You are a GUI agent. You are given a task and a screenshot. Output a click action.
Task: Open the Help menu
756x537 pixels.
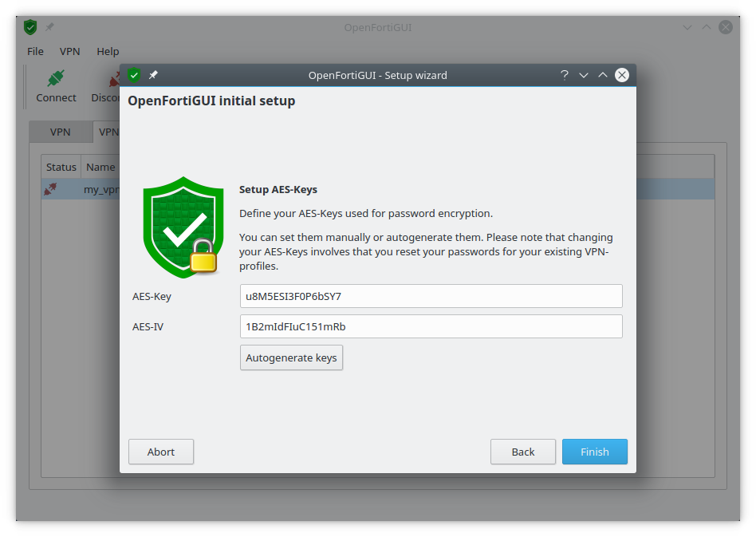pos(108,51)
